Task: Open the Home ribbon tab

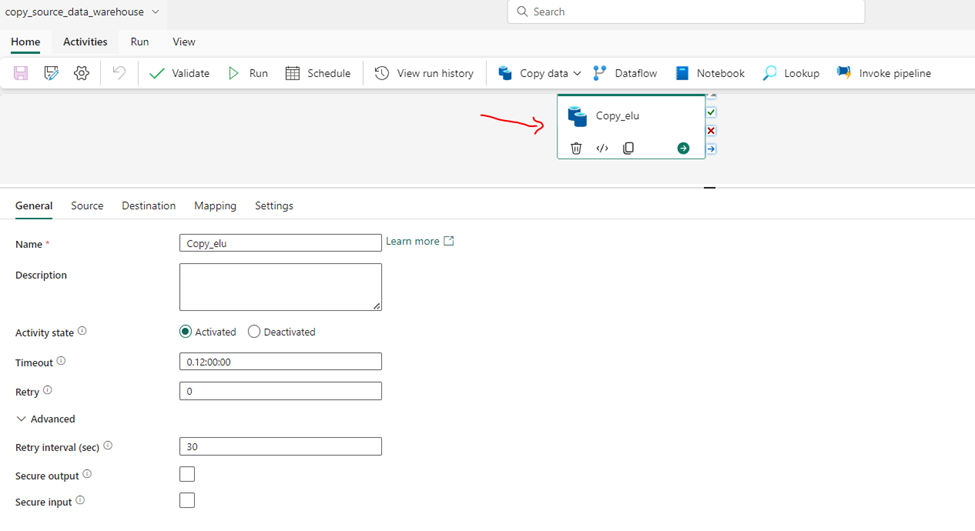Action: (25, 42)
